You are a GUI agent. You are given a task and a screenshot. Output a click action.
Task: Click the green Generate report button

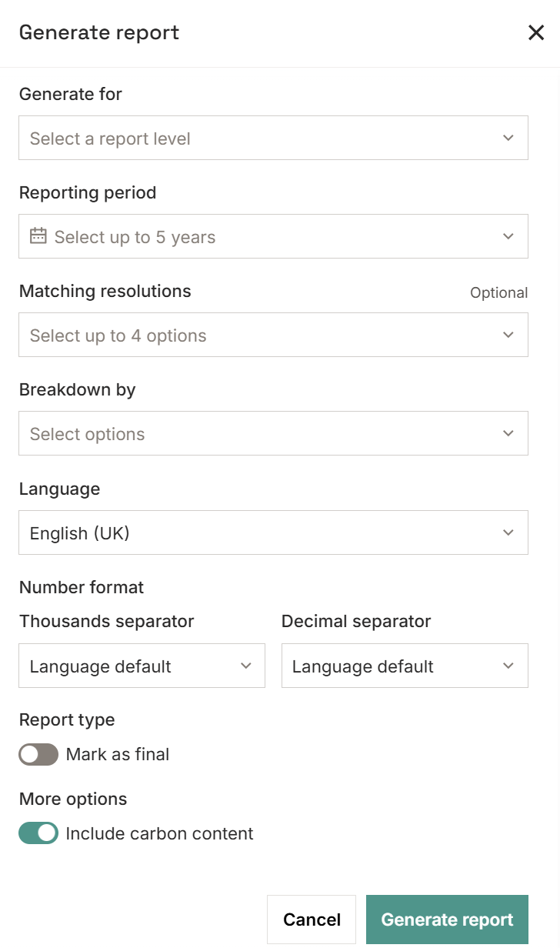point(447,920)
